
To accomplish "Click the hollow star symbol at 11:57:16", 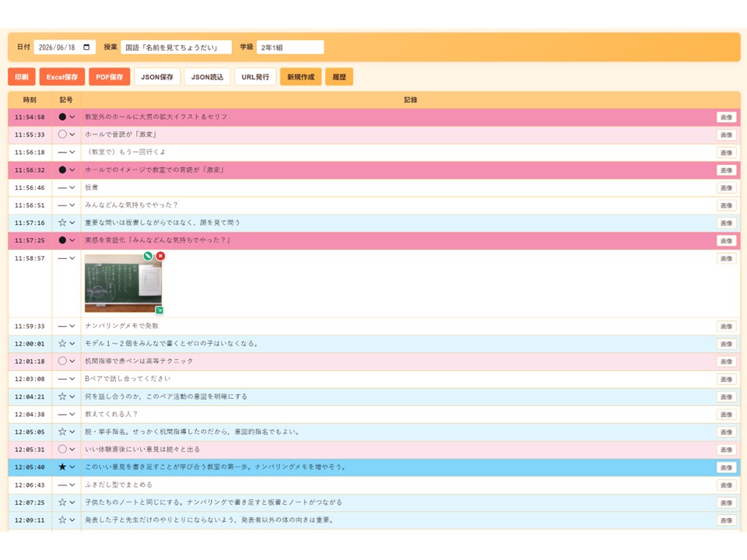I will [62, 222].
